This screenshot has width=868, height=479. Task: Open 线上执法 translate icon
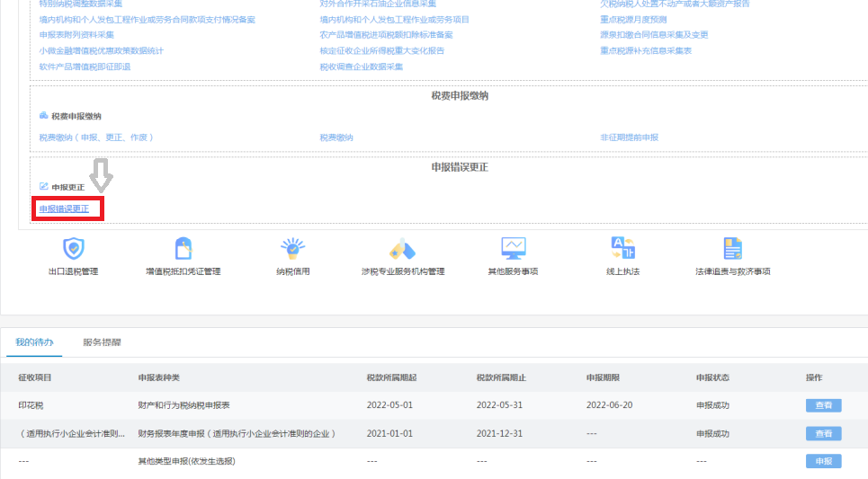[622, 248]
